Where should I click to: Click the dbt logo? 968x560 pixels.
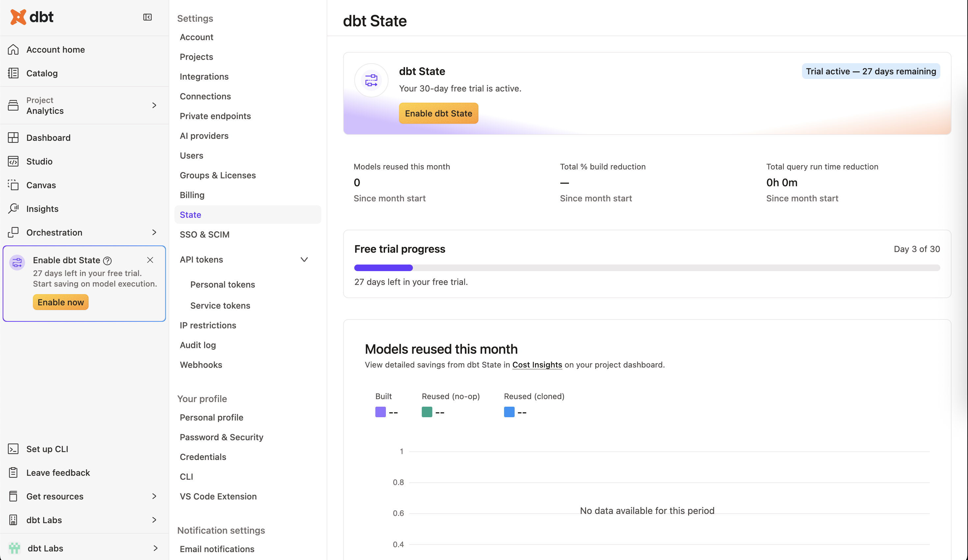(x=32, y=17)
